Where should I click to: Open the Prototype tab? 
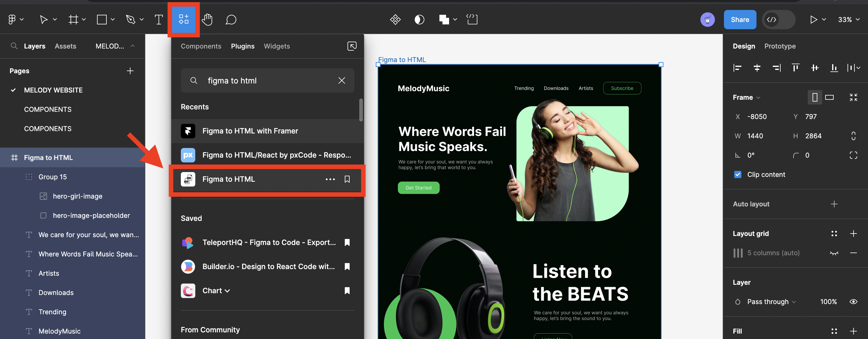(x=780, y=46)
